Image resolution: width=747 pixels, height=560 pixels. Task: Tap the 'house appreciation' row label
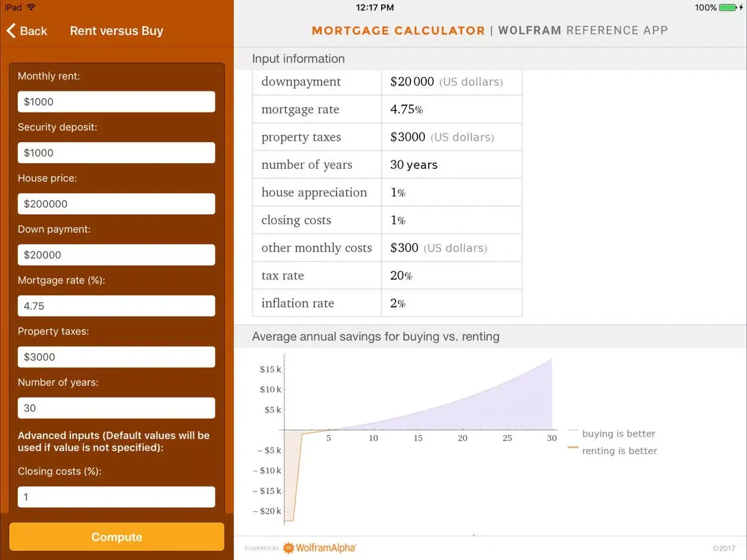(x=314, y=193)
